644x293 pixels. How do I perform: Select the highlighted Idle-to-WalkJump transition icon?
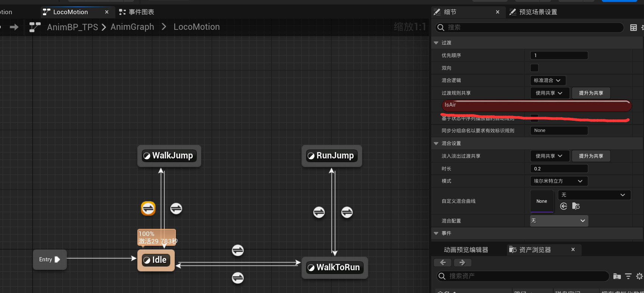tap(148, 208)
